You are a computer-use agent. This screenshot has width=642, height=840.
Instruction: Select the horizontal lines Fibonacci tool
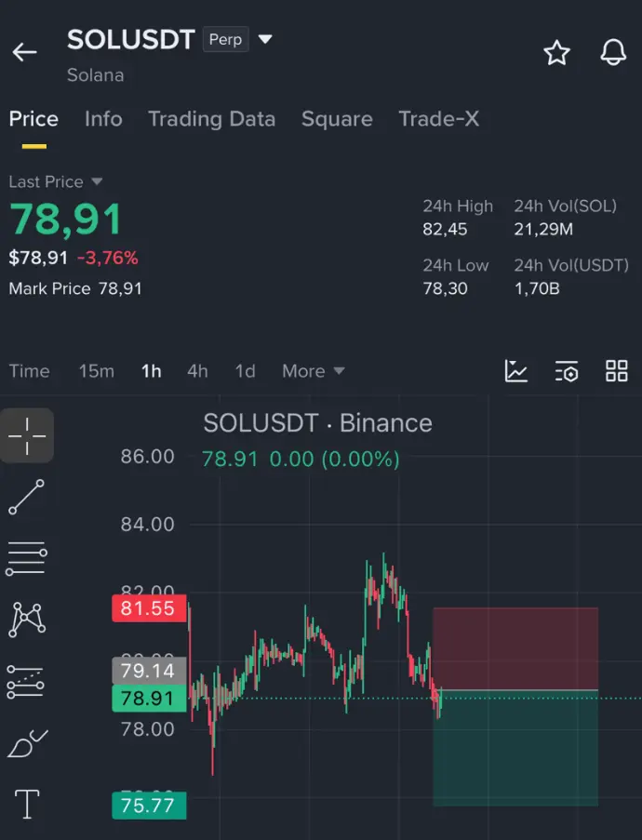pos(26,558)
